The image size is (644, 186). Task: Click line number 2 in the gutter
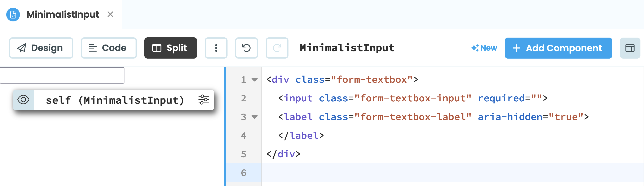(243, 98)
